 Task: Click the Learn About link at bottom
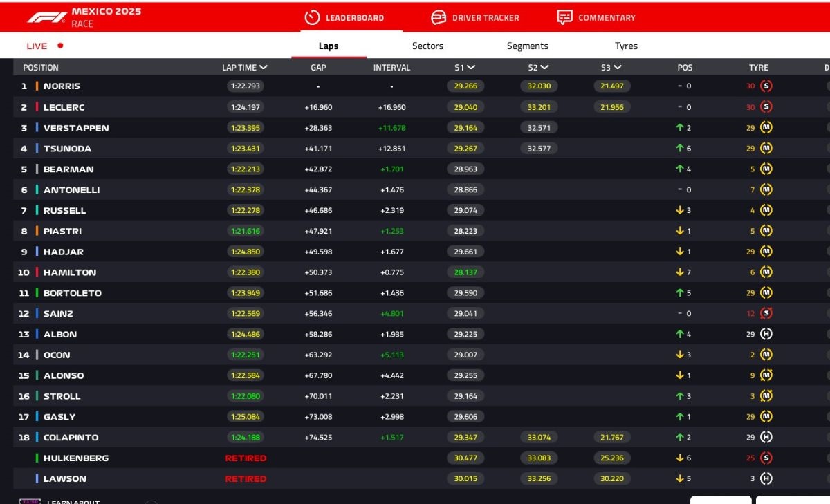coord(73,501)
